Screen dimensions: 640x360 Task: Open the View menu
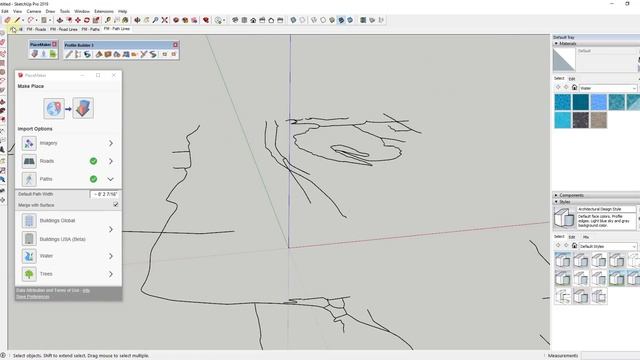[18, 11]
